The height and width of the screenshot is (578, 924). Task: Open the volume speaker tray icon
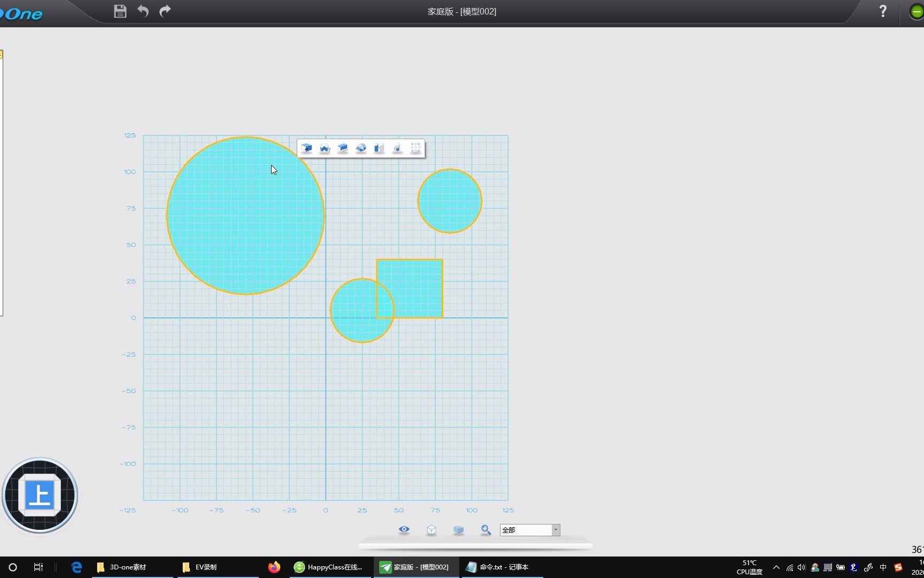point(802,567)
